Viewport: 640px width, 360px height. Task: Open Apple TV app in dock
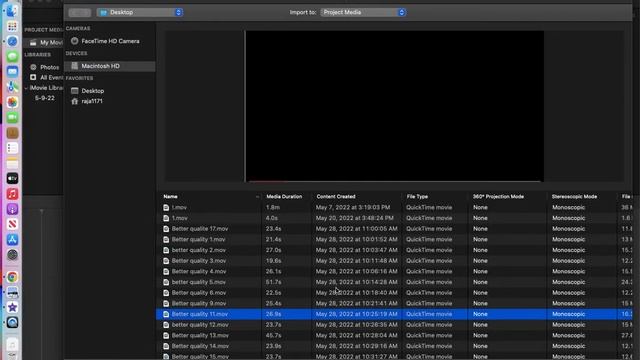click(x=12, y=178)
